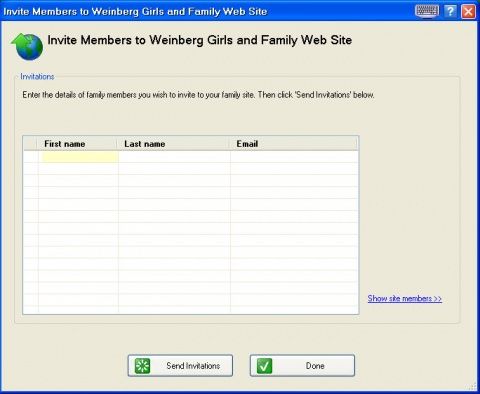Screen dimensions: 480x394
Task: Click the instruction text 'Enter the details of family members'
Action: coord(198,95)
